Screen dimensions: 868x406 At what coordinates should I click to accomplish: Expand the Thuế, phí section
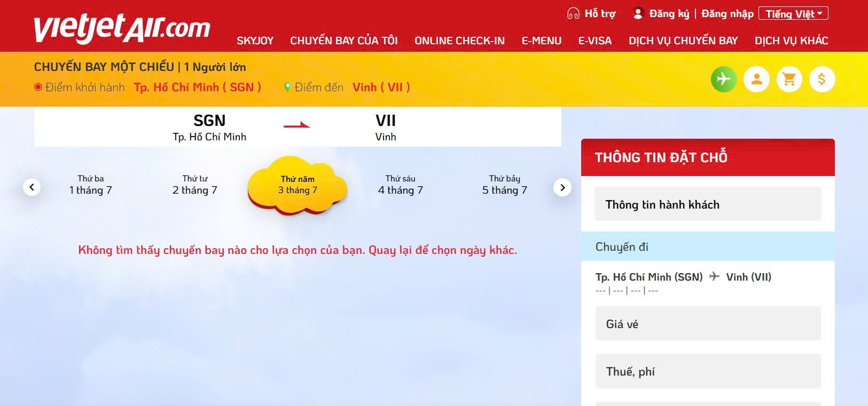point(708,371)
